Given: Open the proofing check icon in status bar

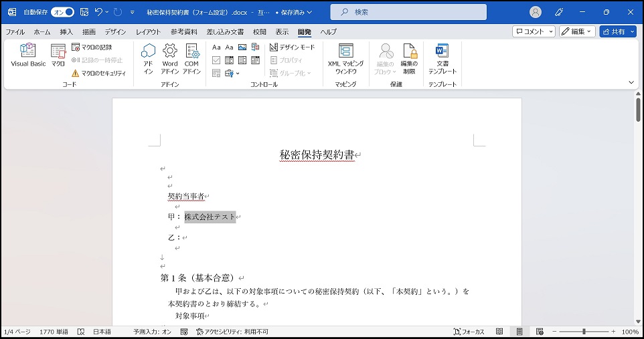Looking at the screenshot, I should click(x=81, y=332).
